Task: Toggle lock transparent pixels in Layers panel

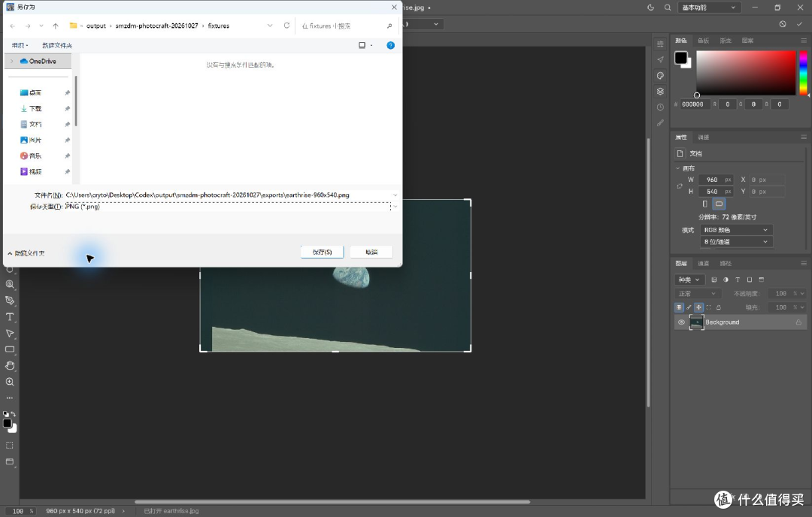Action: (x=679, y=307)
